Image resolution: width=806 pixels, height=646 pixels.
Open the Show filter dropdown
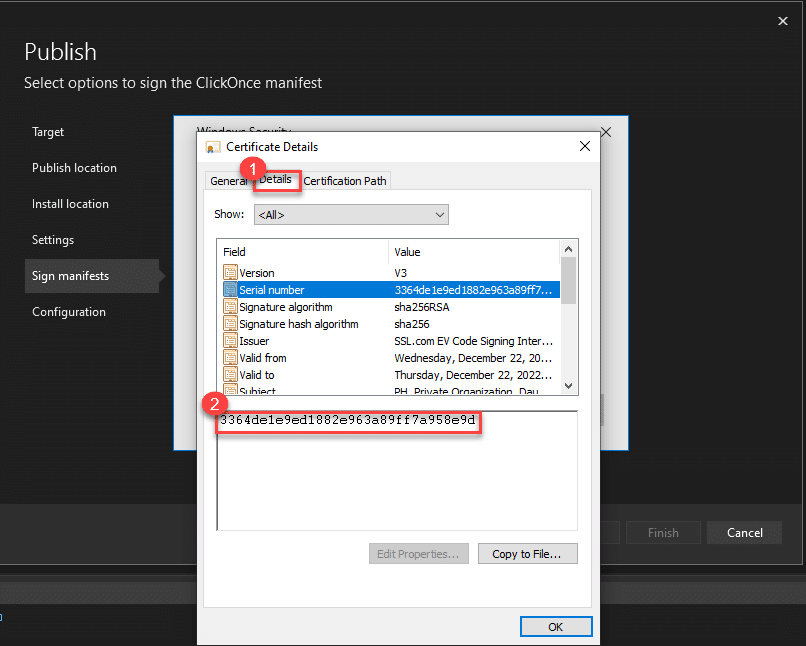[x=351, y=214]
